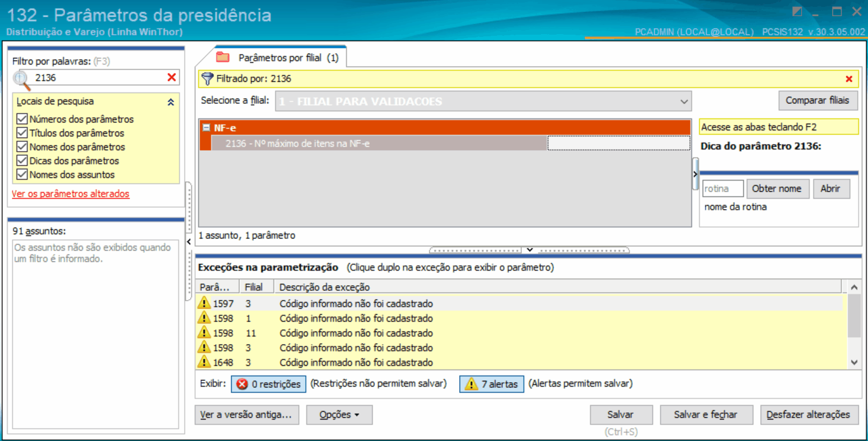Toggle Nomes dos assuntos checkbox

[22, 174]
